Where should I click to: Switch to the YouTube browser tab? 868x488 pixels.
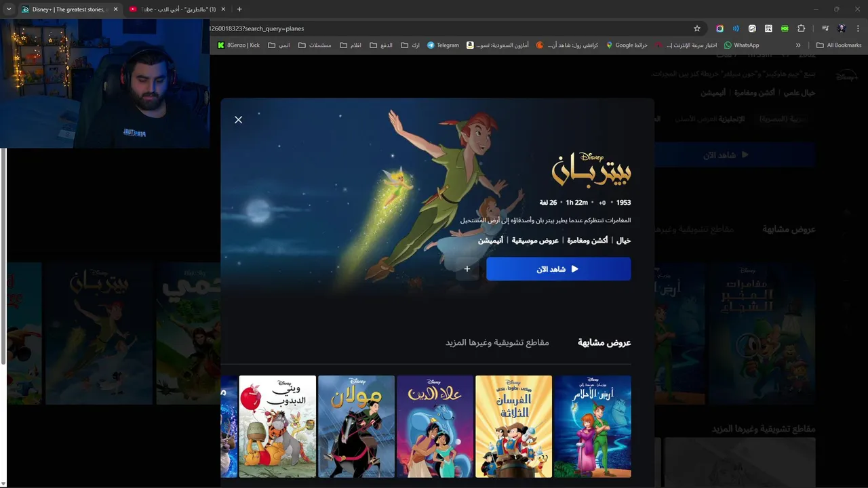(178, 9)
